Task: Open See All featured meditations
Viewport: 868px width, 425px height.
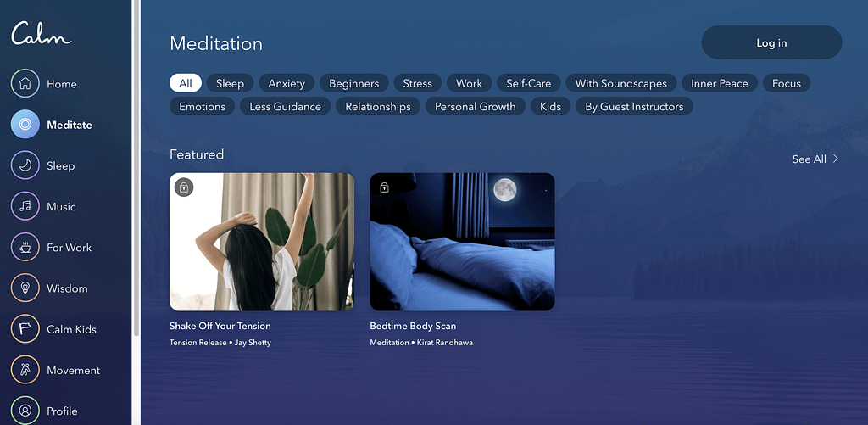Action: point(815,159)
